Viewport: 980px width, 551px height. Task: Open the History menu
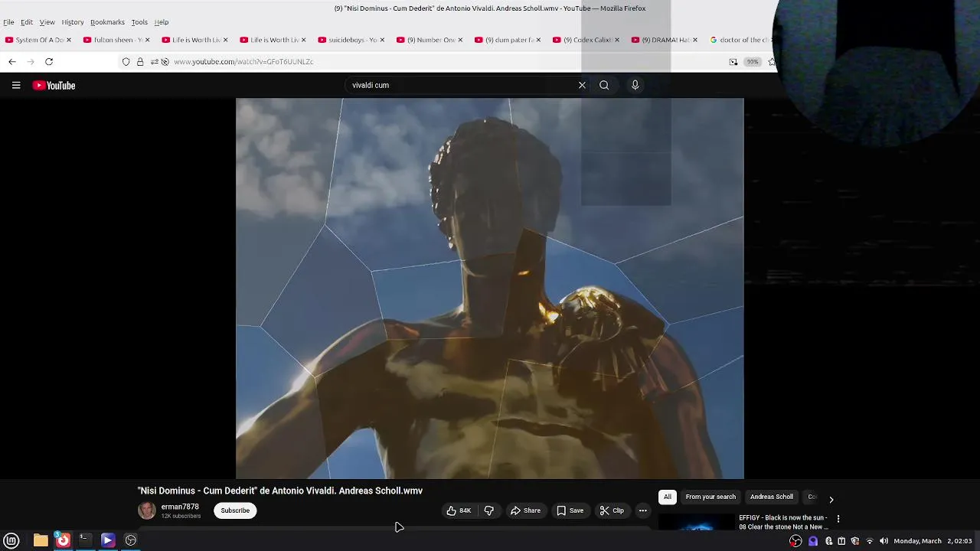pos(73,22)
